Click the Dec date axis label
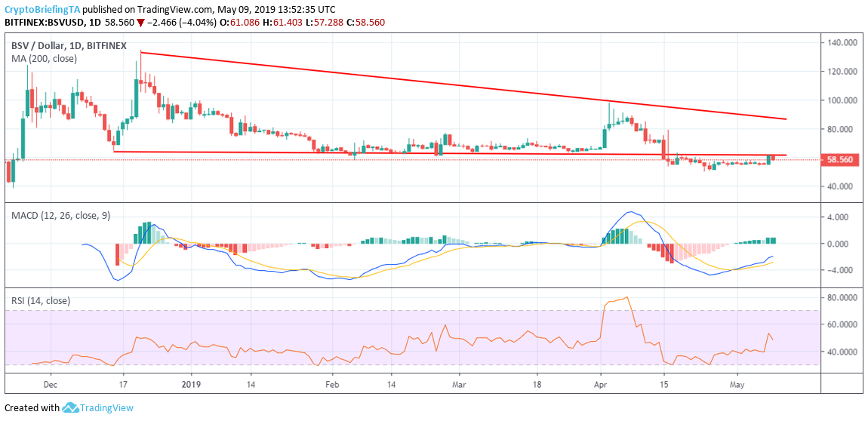 click(50, 383)
